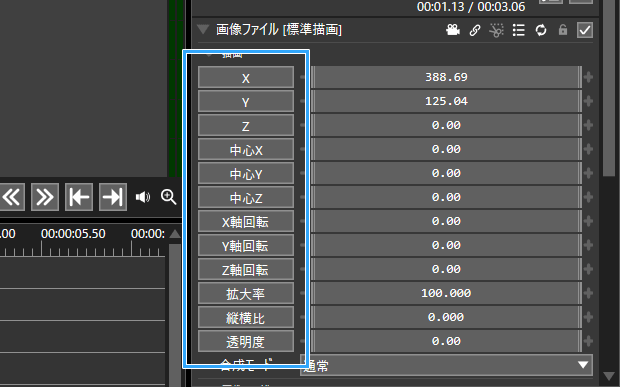The image size is (620, 387).
Task: Click the 中心Y value field
Action: click(446, 173)
